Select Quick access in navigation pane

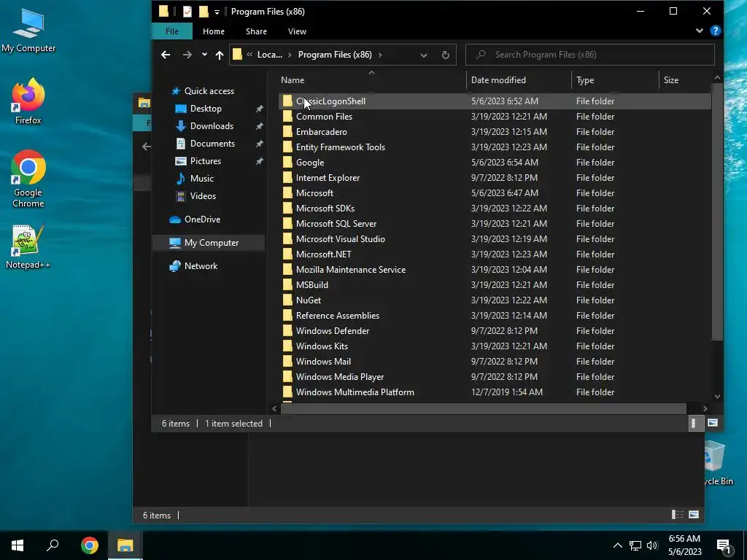(209, 91)
